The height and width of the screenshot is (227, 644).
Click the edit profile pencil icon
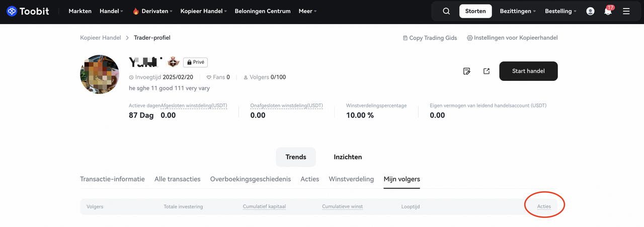pyautogui.click(x=467, y=71)
